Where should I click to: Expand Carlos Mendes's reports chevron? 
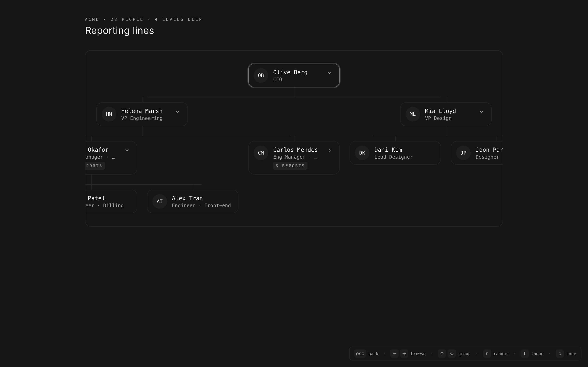[x=330, y=150]
